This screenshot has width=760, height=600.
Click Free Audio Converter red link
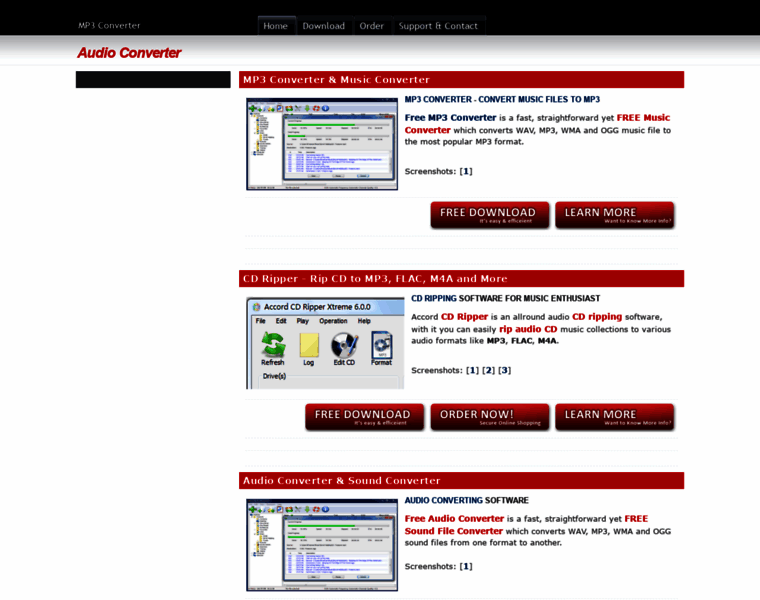point(454,519)
